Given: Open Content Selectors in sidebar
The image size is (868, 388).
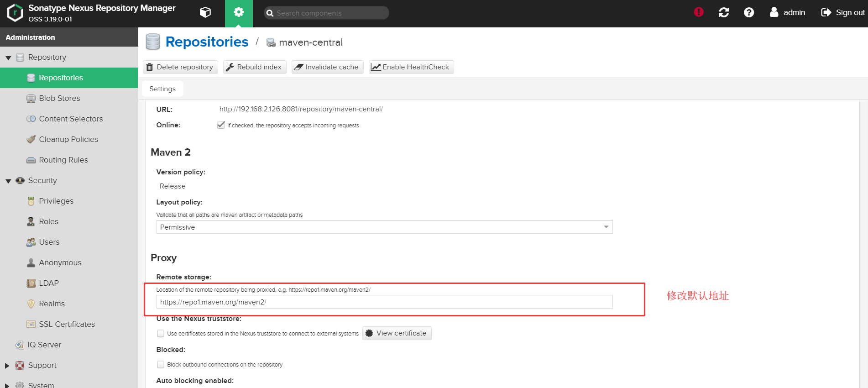Looking at the screenshot, I should [71, 119].
